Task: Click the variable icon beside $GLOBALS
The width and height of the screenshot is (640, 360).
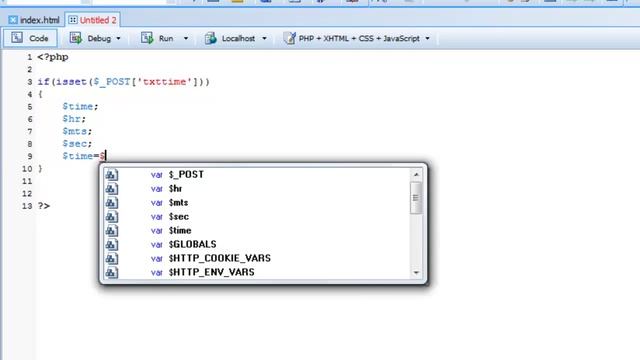Action: tap(111, 244)
